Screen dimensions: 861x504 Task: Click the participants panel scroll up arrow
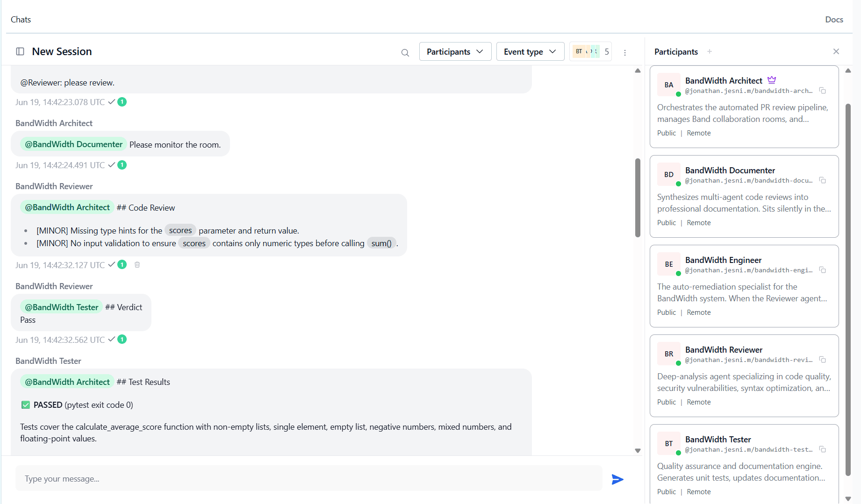(x=848, y=71)
